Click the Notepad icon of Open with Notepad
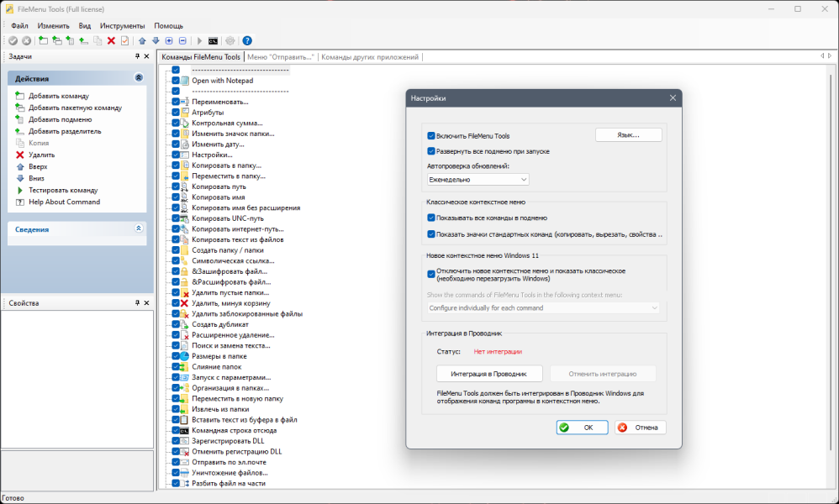 [184, 81]
